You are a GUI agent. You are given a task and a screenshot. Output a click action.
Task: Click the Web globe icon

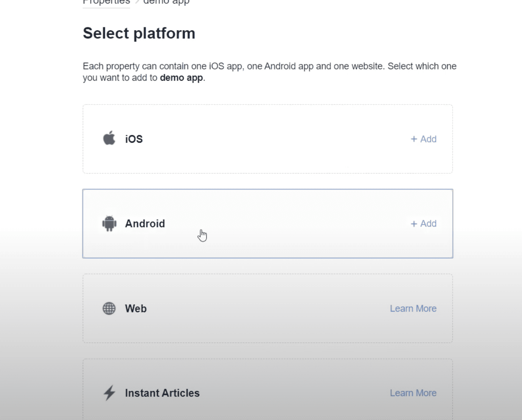(109, 308)
